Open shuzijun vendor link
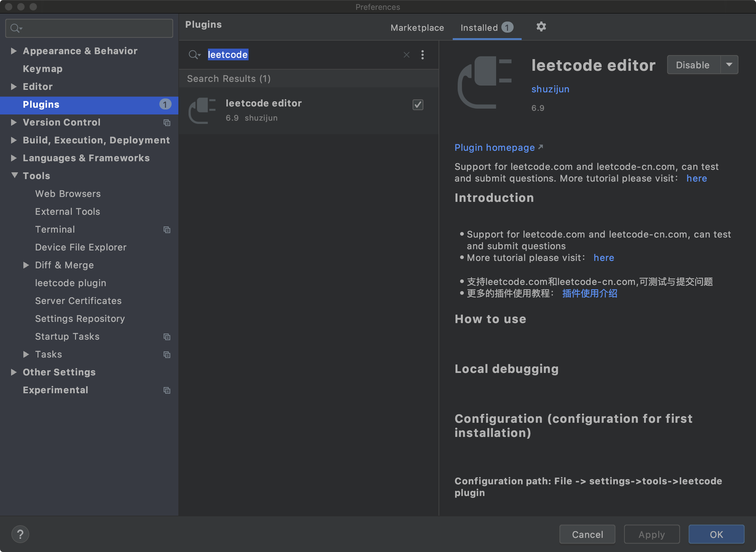This screenshot has height=552, width=756. tap(550, 89)
